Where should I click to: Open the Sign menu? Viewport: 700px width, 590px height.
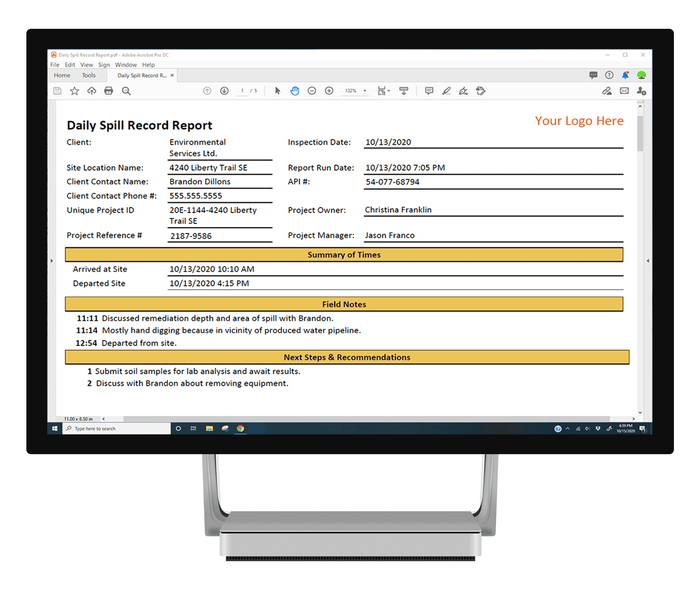(x=104, y=64)
